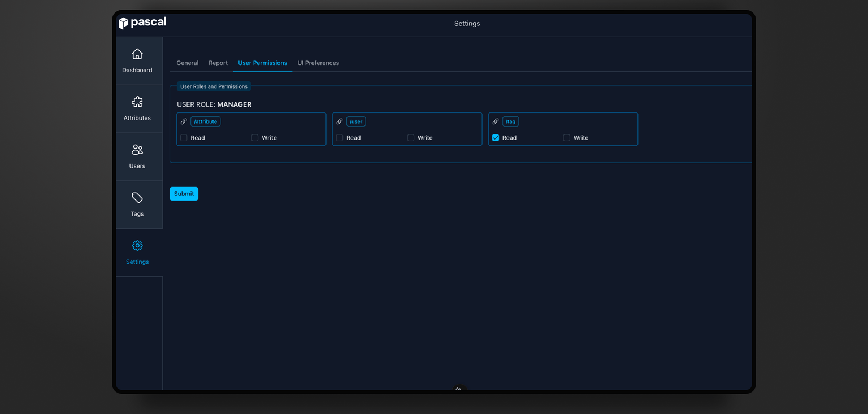The image size is (868, 414).
Task: Open the Report tab
Action: [x=218, y=63]
